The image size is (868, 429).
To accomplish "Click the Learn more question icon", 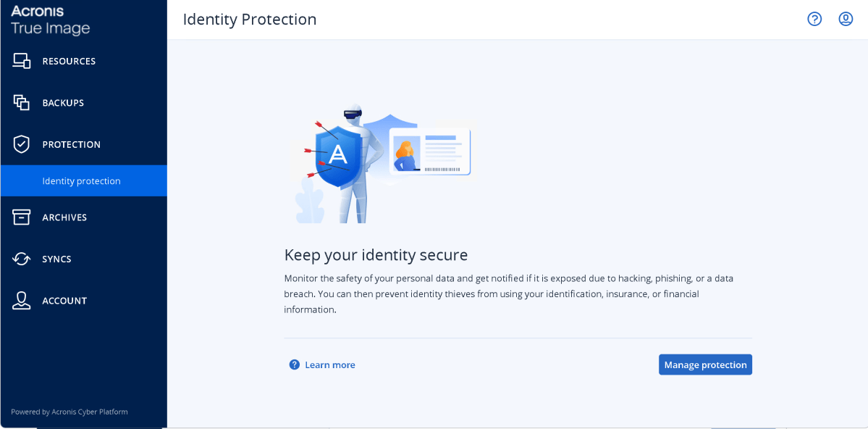I will pos(295,365).
